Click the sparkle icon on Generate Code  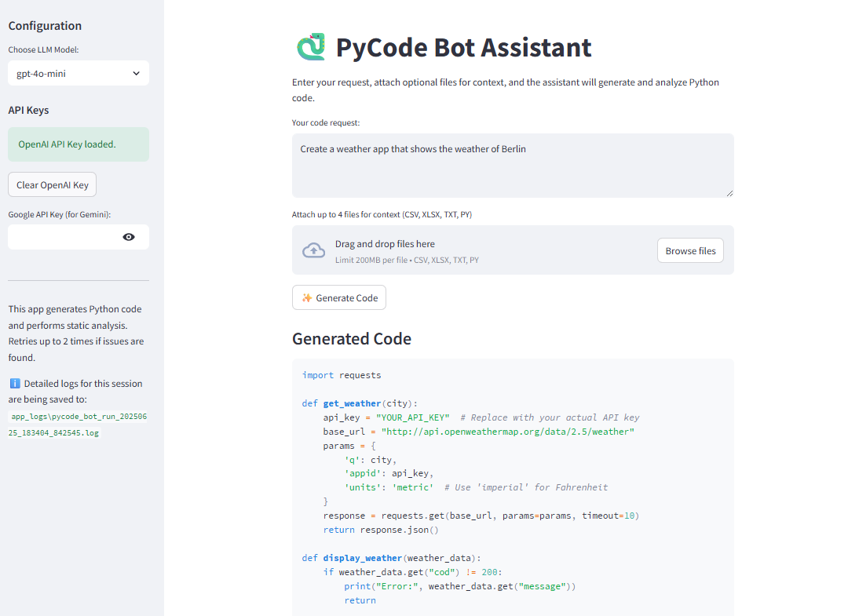(x=307, y=298)
